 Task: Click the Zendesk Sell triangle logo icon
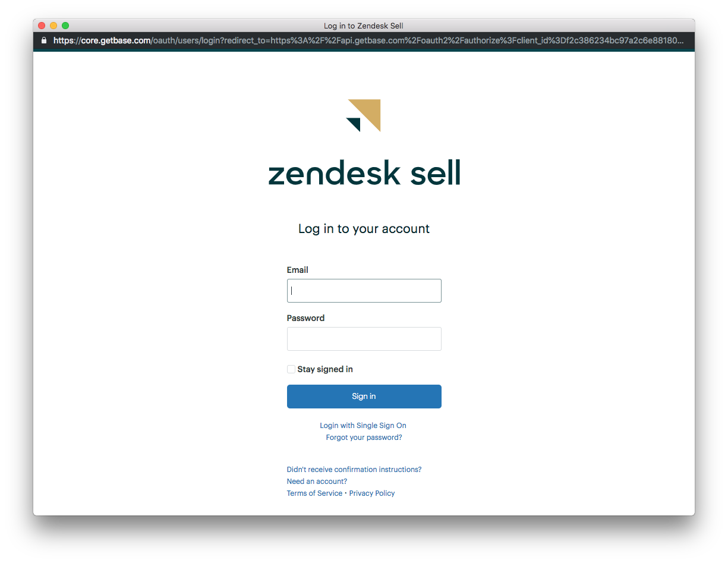click(x=363, y=115)
